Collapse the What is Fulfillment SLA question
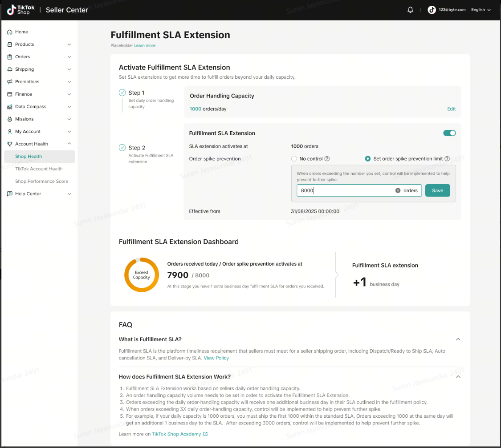The image size is (501, 448). pyautogui.click(x=458, y=339)
